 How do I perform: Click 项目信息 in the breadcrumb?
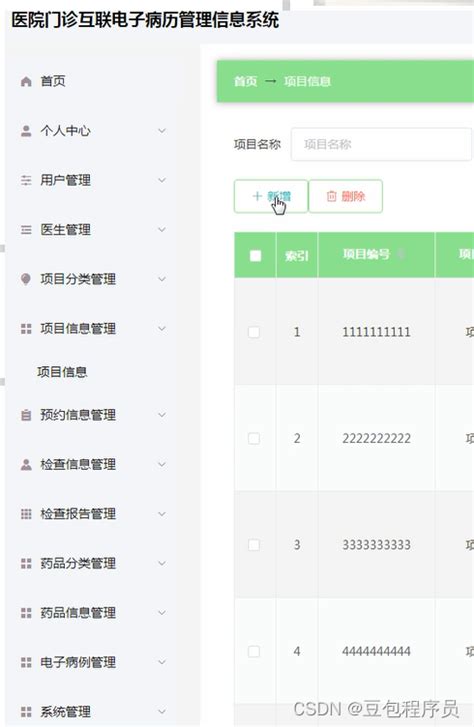click(307, 82)
